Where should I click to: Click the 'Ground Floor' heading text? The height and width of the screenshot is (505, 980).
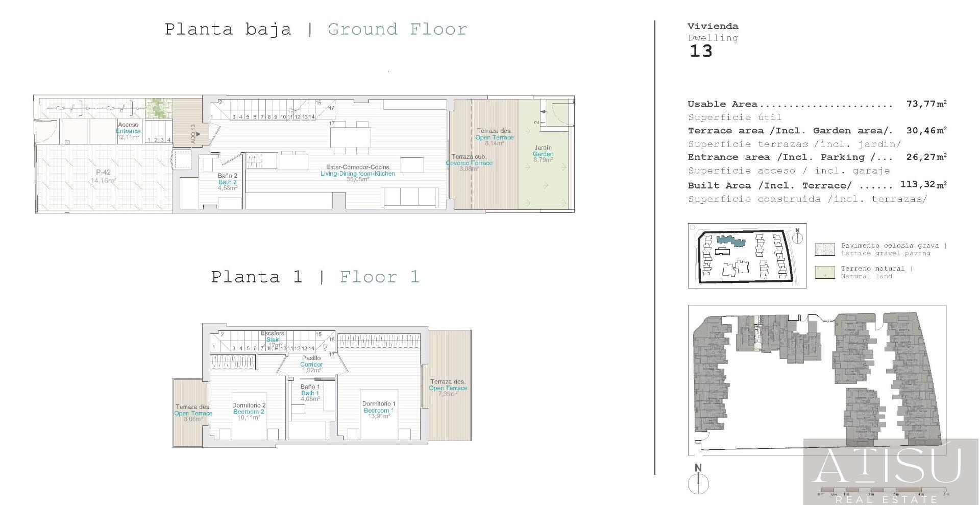point(397,29)
